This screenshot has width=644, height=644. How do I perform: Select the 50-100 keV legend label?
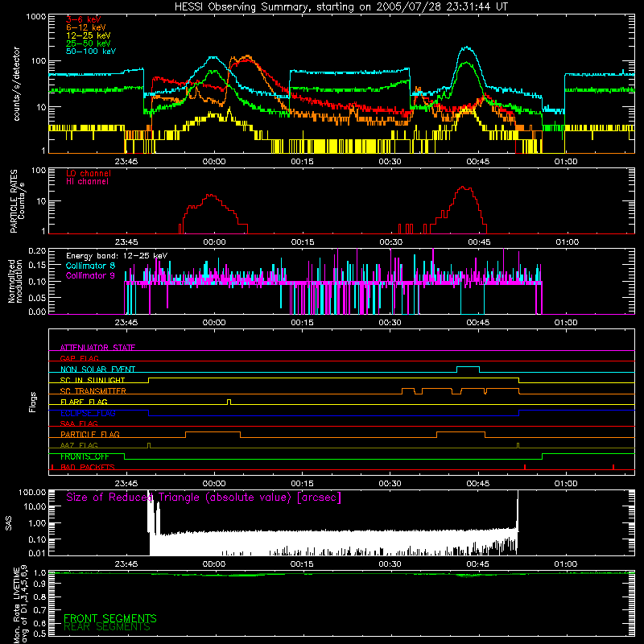[x=91, y=52]
